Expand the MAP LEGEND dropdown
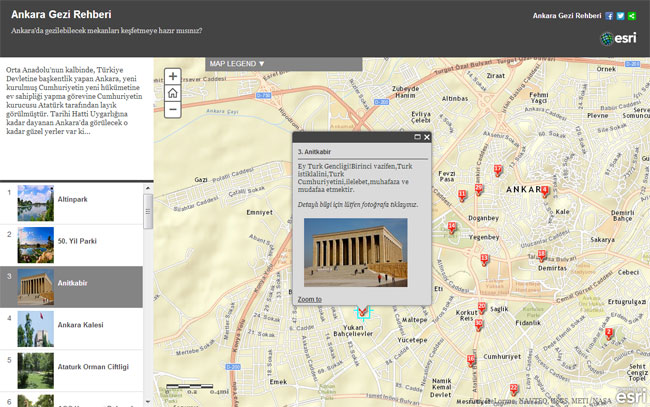650x407 pixels. [x=237, y=63]
